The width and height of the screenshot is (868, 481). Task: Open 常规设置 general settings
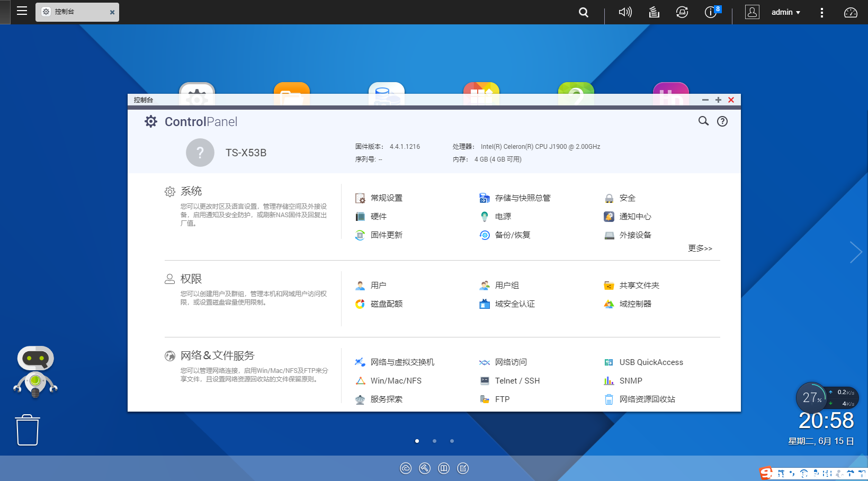[386, 198]
